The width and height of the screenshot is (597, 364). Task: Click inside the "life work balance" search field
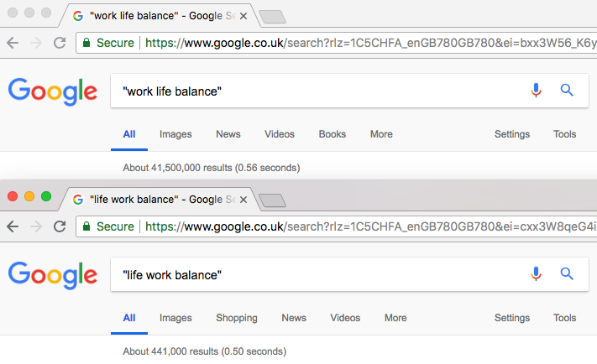pos(318,274)
